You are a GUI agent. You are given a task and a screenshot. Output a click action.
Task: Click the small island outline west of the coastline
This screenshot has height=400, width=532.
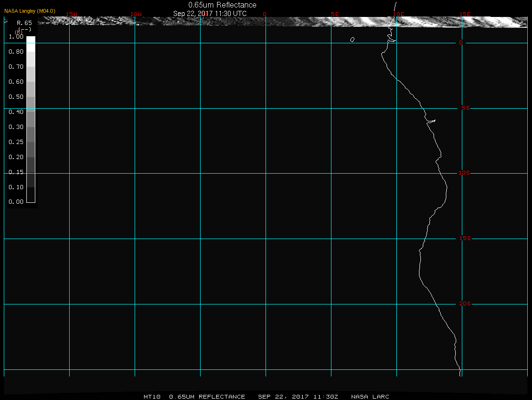[x=352, y=40]
